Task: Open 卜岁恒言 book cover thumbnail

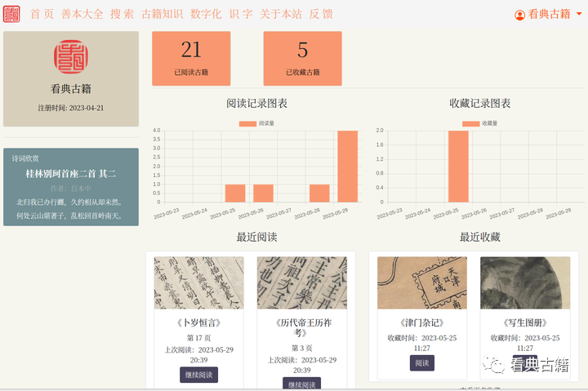Action: [198, 283]
